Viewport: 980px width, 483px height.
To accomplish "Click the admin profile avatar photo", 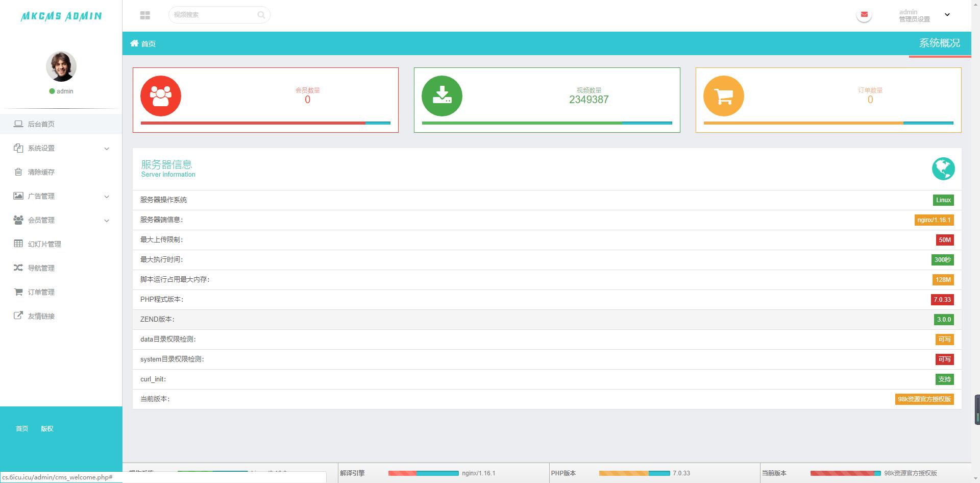I will pos(61,66).
